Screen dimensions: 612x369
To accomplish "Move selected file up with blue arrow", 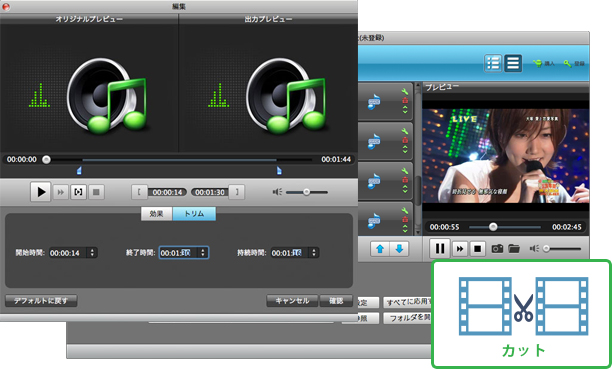I will pyautogui.click(x=380, y=249).
